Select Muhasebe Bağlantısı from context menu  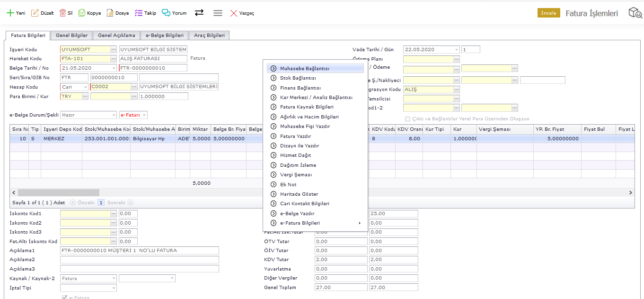pyautogui.click(x=304, y=69)
